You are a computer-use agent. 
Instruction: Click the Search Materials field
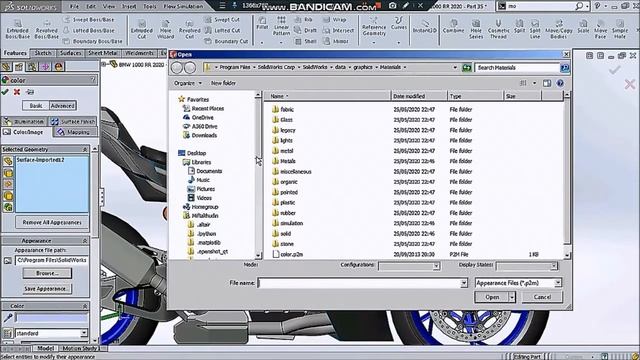(x=517, y=67)
